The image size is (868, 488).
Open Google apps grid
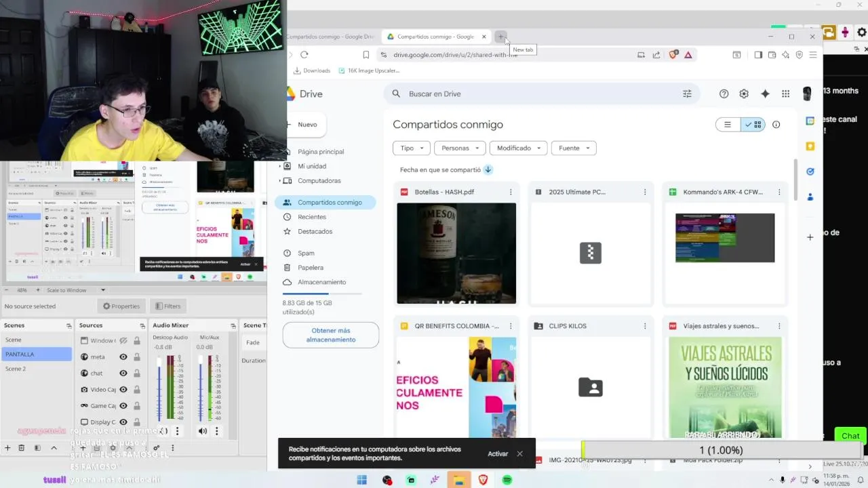pyautogui.click(x=785, y=94)
